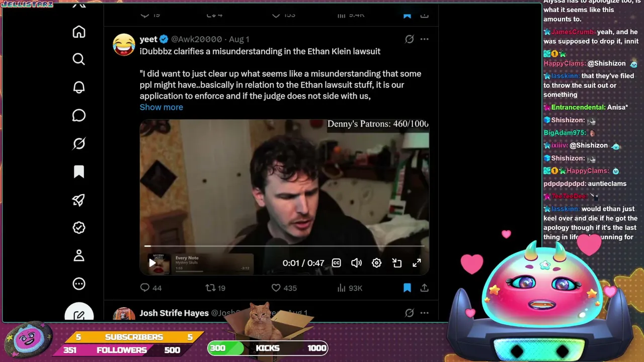The image size is (644, 362).
Task: Open Search and Explore in sidebar
Action: [79, 59]
